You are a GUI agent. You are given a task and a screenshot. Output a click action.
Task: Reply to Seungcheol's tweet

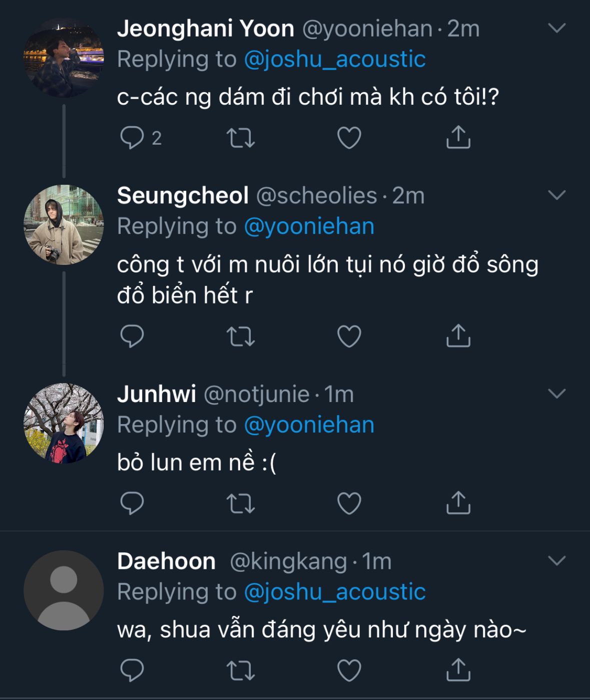[132, 336]
